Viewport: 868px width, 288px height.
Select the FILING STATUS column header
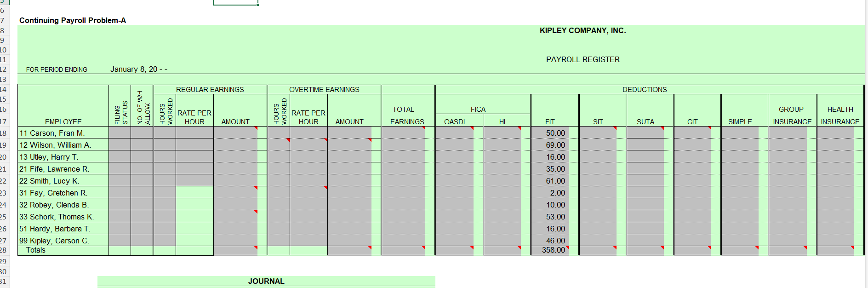[121, 113]
